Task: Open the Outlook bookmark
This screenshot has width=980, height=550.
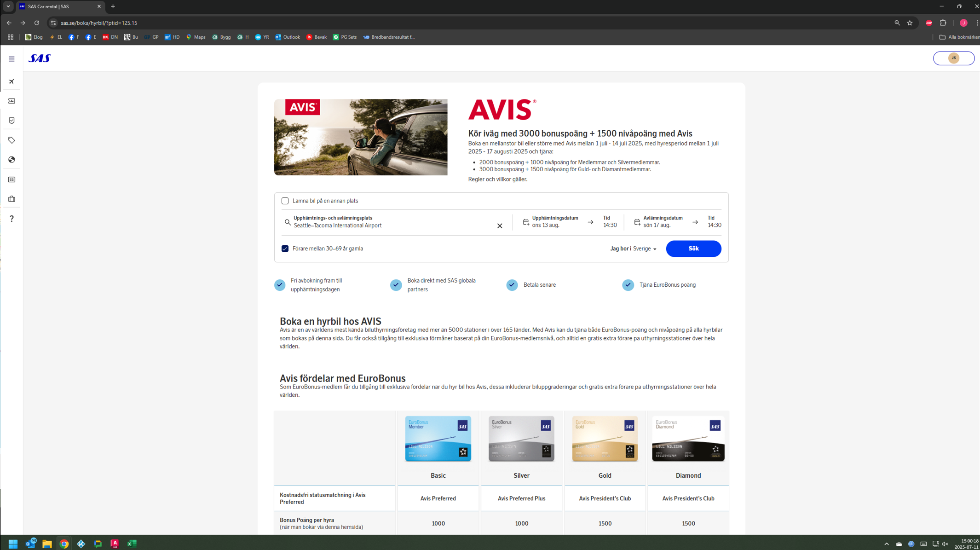Action: pos(288,37)
